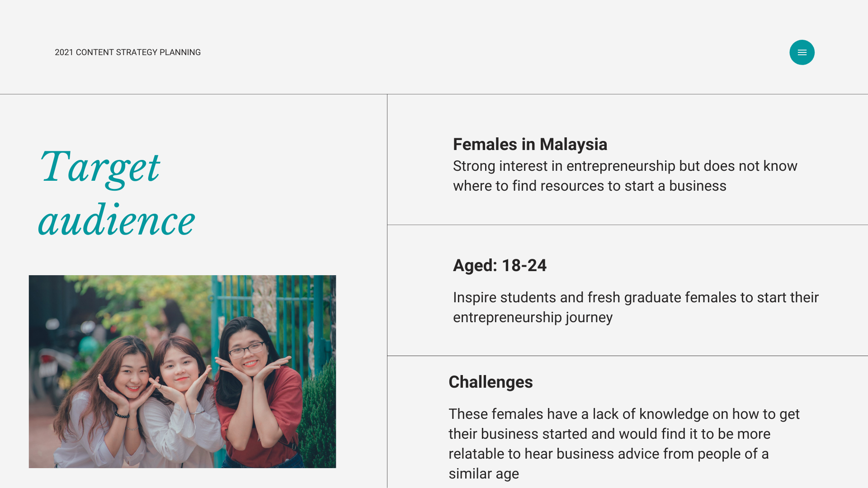Screen dimensions: 868x488
Task: Click the word audience in the title
Action: click(117, 221)
